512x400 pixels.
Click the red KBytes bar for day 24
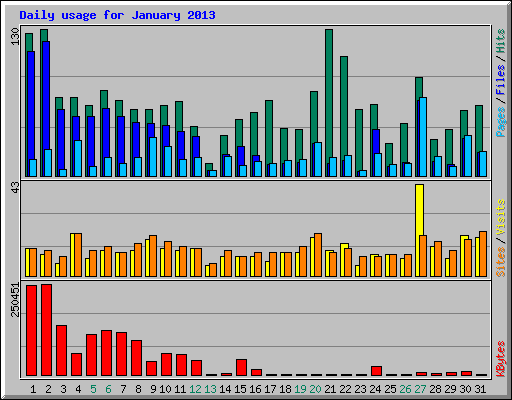[x=376, y=371]
